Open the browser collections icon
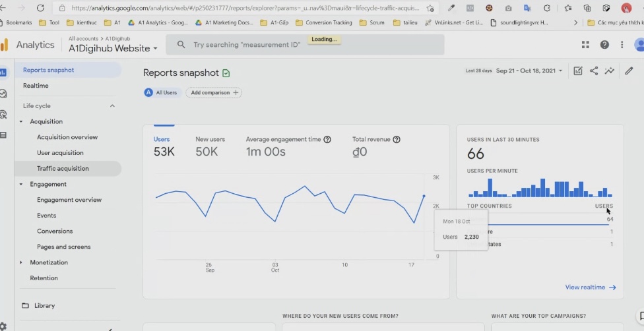Viewport: 644px width, 331px height. (x=587, y=8)
